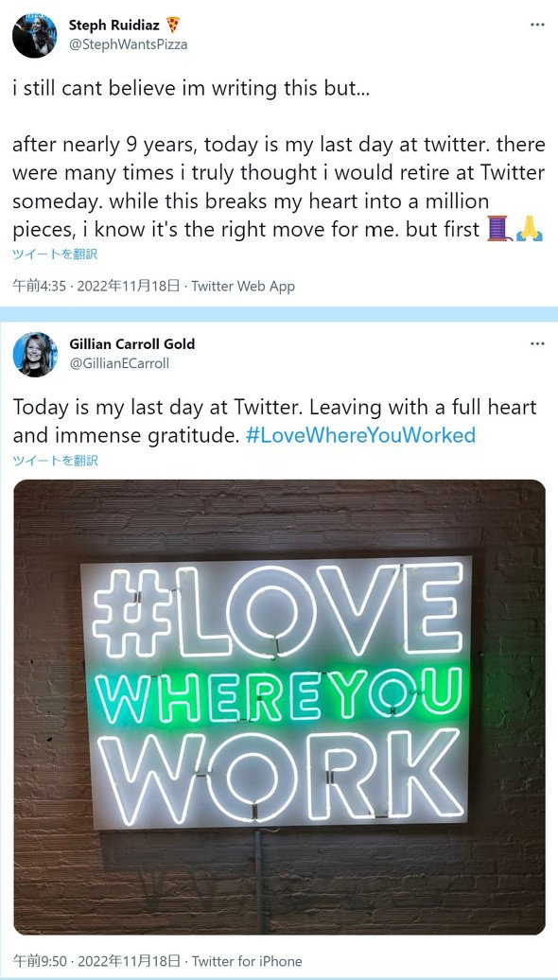The height and width of the screenshot is (980, 558).
Task: Open the Steph Ruidiaz display name link
Action: pos(114,26)
